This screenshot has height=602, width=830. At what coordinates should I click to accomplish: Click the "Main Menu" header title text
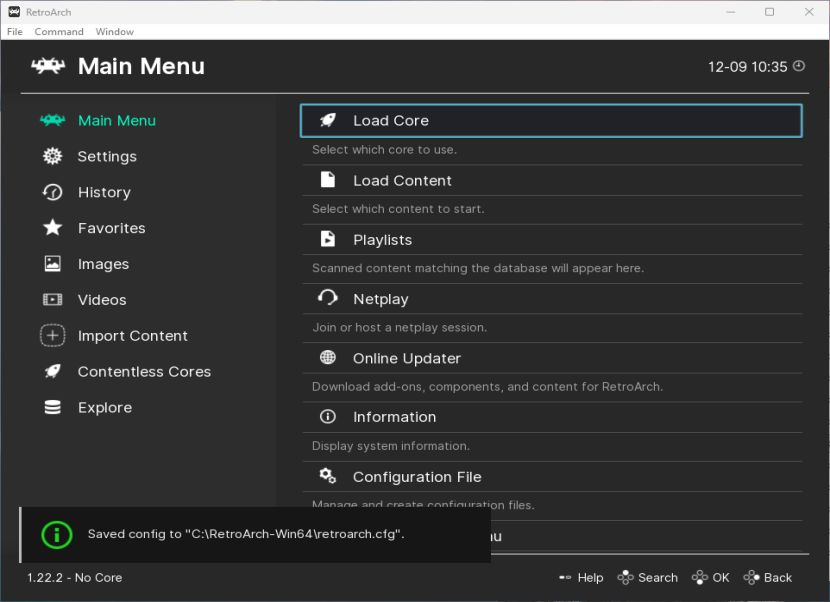[141, 66]
